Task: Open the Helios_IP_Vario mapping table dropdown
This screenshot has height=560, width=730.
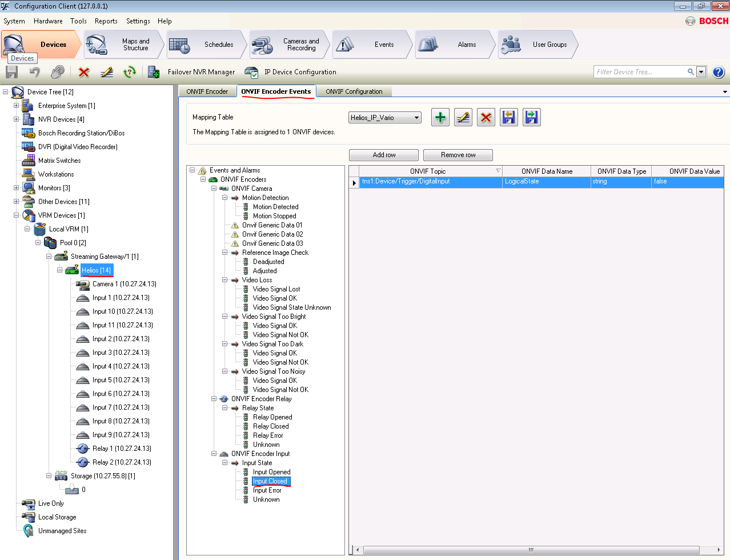Action: (x=416, y=118)
